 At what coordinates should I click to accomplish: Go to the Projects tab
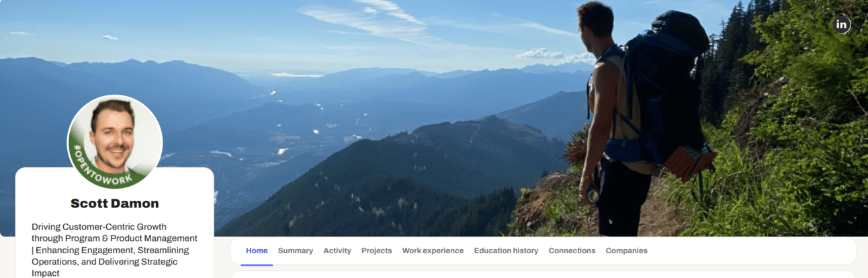(x=377, y=250)
